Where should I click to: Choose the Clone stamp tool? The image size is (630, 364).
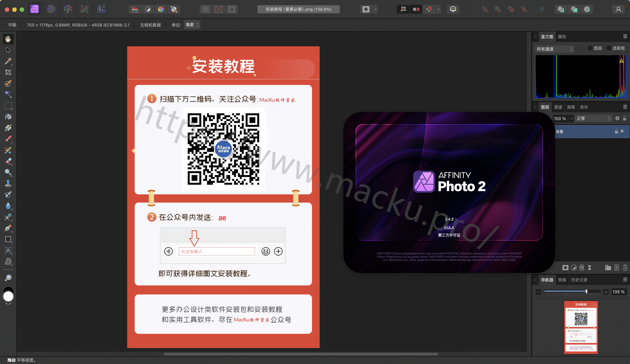pyautogui.click(x=8, y=183)
